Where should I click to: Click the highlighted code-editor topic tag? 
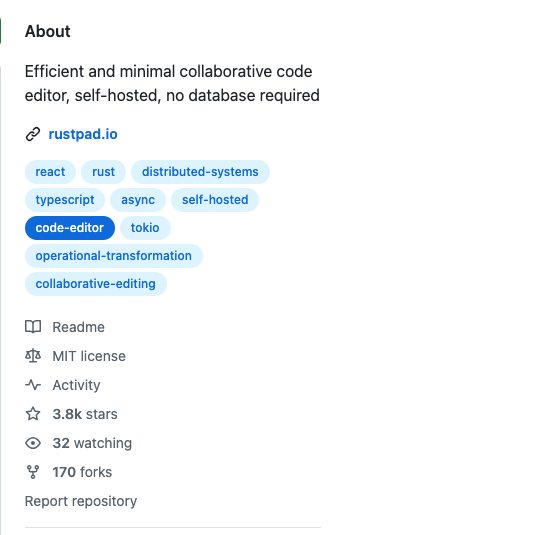coord(70,228)
